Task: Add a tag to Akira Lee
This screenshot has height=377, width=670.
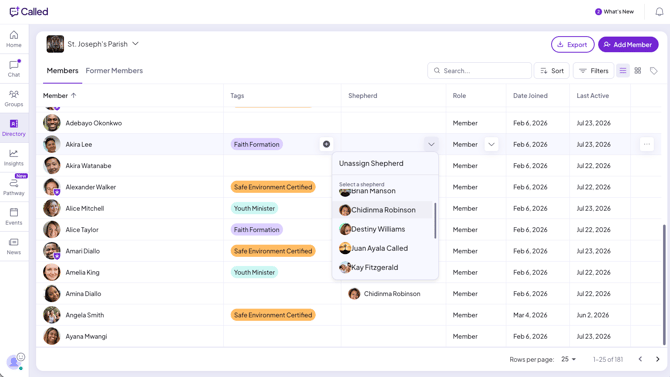Action: click(x=326, y=144)
